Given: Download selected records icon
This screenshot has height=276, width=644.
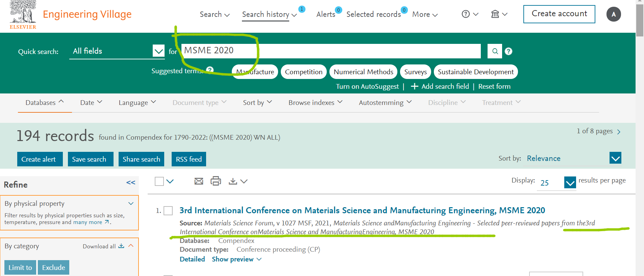Looking at the screenshot, I should pos(233,181).
